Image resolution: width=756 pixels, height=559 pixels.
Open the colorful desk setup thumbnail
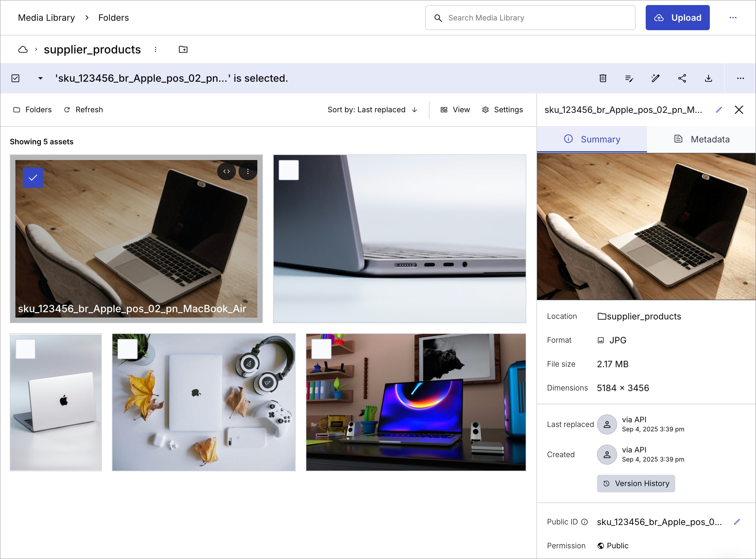416,402
